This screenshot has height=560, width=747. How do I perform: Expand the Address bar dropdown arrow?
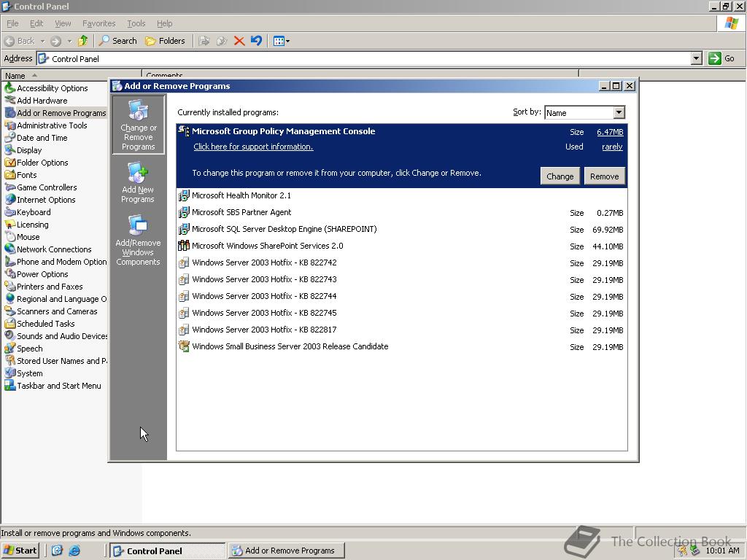696,58
